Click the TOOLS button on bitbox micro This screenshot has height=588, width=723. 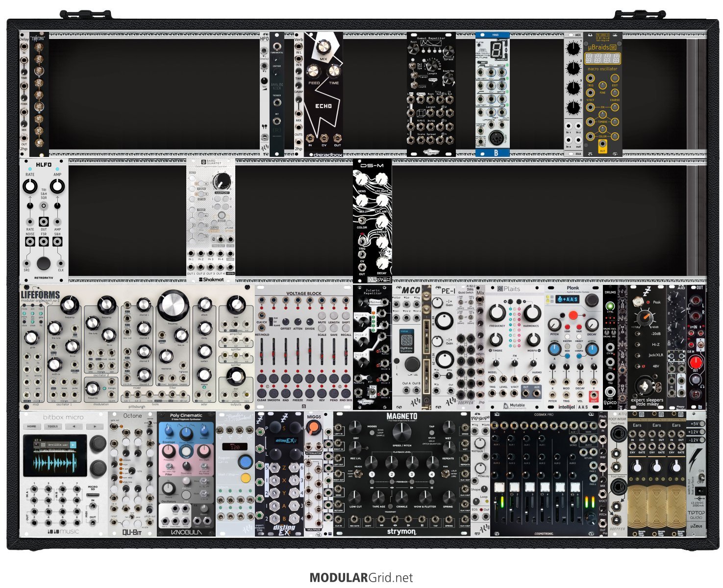(x=52, y=426)
